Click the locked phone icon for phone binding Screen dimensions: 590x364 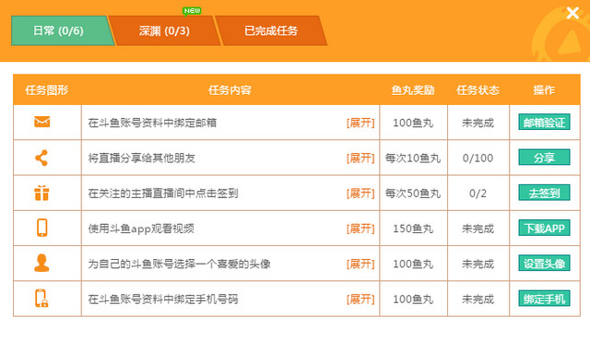(x=41, y=299)
